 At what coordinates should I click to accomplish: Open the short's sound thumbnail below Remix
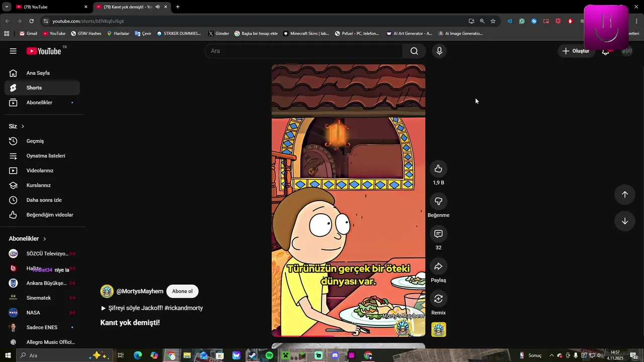439,329
